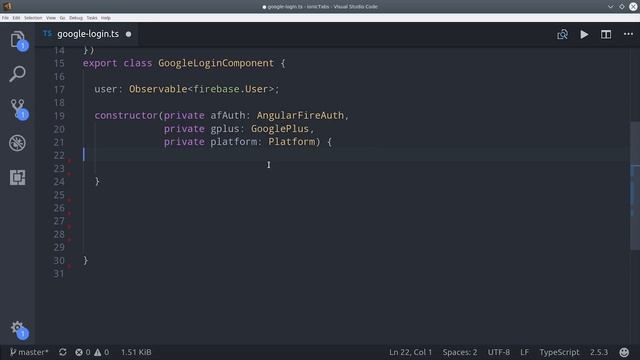The height and width of the screenshot is (360, 640).
Task: Open the File menu
Action: [x=5, y=18]
